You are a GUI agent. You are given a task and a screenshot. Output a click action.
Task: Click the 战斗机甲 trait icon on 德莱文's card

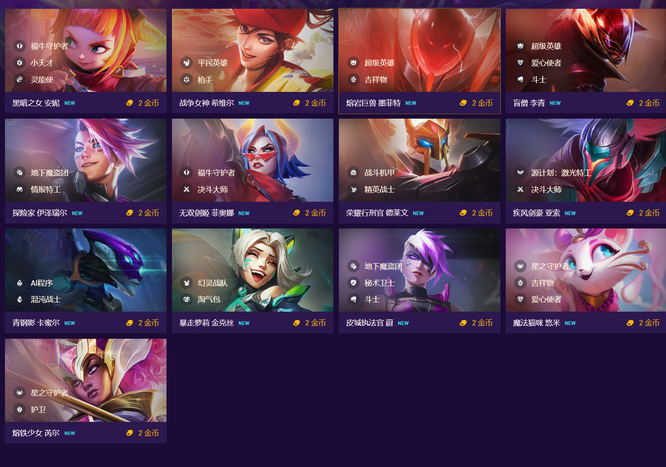click(x=353, y=173)
